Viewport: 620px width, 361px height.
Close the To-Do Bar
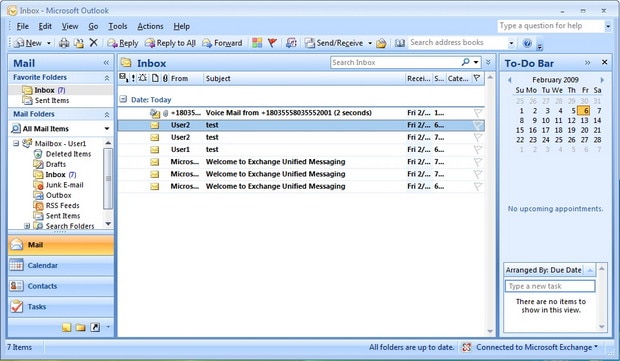point(604,62)
